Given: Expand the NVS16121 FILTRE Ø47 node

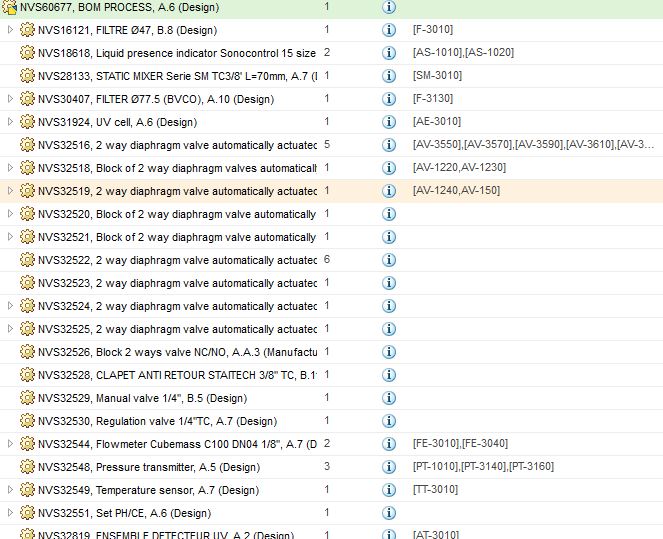Looking at the screenshot, I should 10,30.
